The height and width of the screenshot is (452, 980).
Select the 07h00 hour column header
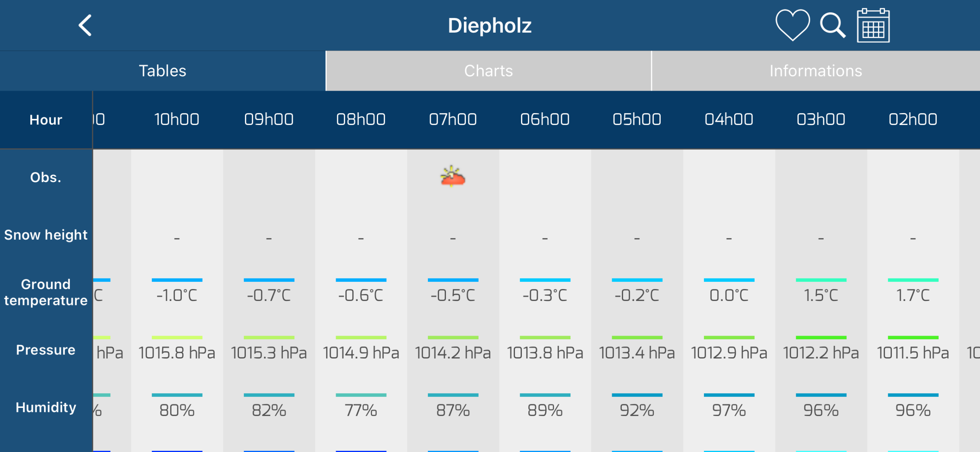453,120
